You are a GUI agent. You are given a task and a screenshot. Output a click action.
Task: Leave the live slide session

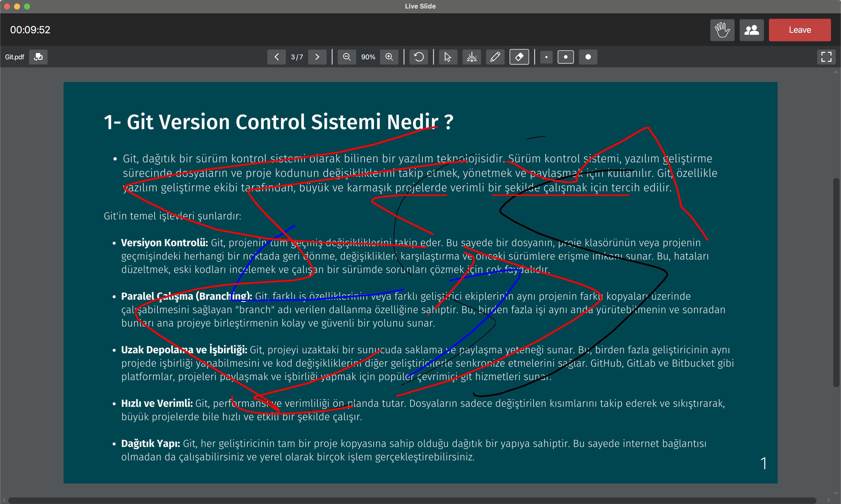click(x=799, y=30)
